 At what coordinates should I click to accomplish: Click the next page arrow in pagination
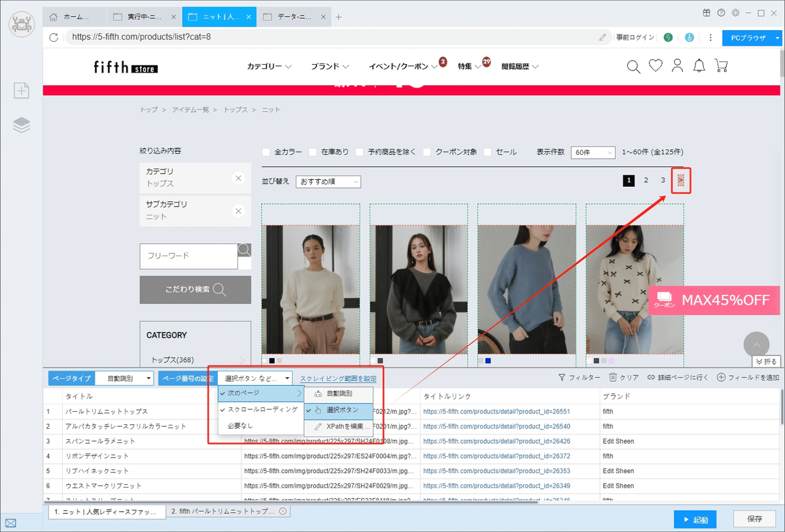(681, 180)
